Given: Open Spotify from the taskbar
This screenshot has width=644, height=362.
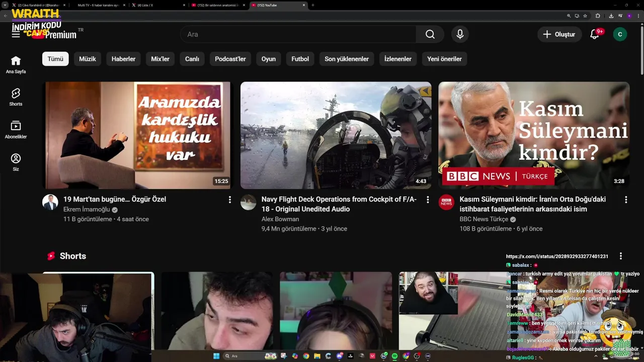Looking at the screenshot, I should [x=394, y=356].
